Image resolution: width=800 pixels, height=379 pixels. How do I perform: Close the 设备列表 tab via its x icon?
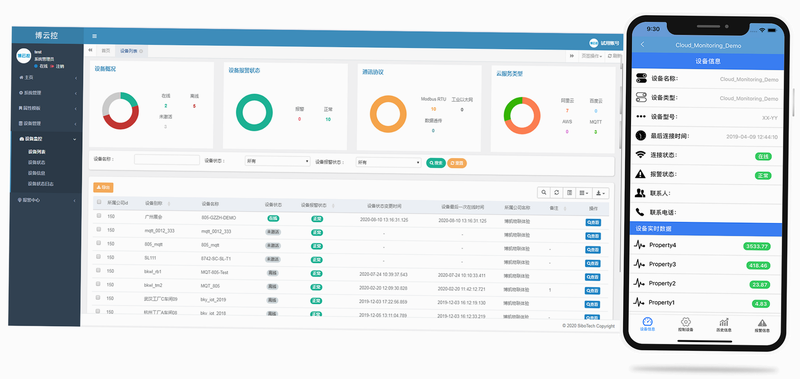click(x=141, y=51)
